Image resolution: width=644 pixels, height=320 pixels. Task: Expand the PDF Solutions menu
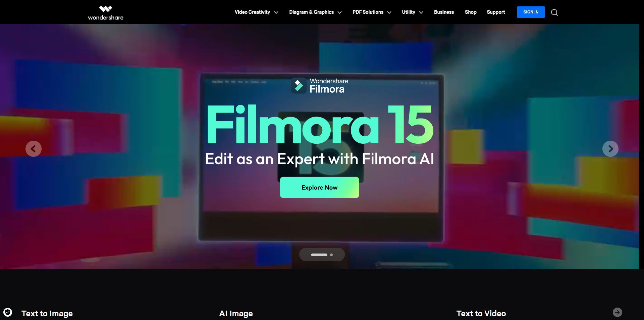[x=372, y=12]
